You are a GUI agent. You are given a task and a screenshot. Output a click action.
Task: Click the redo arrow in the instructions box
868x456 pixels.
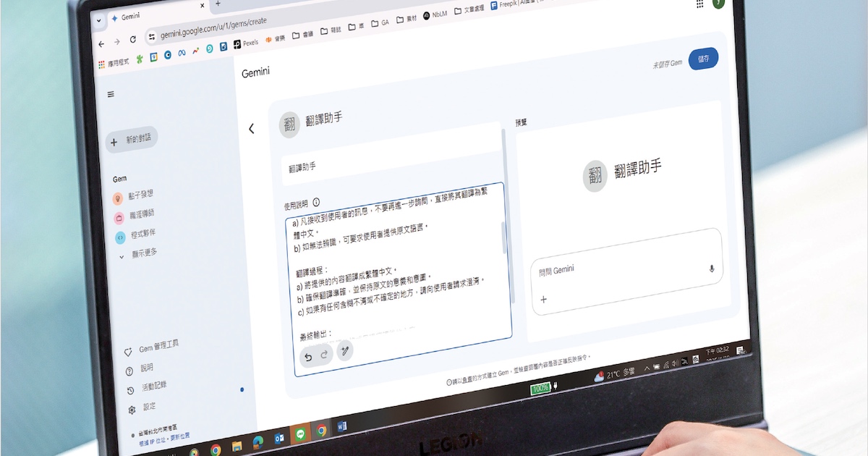click(325, 355)
